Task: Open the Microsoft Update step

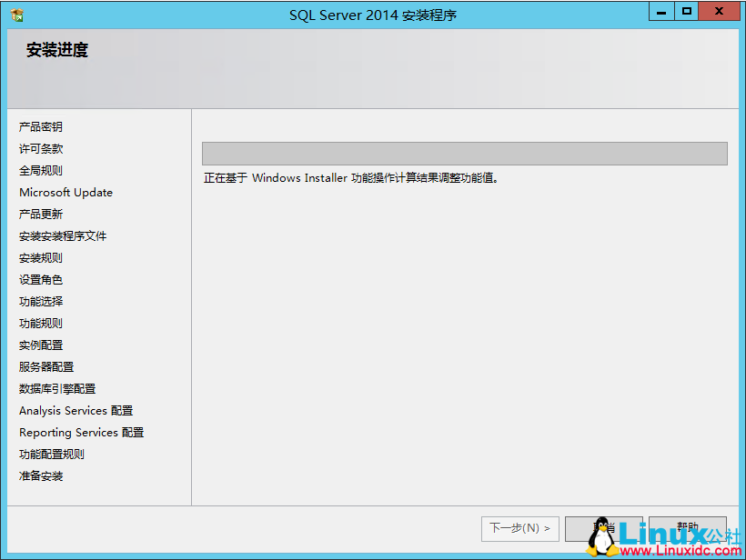Action: (x=66, y=192)
